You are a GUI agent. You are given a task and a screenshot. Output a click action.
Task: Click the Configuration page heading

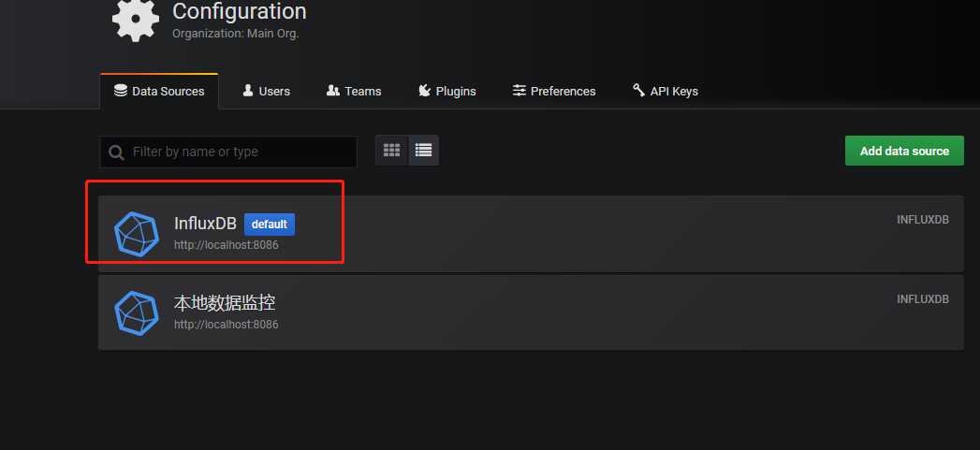click(x=240, y=11)
